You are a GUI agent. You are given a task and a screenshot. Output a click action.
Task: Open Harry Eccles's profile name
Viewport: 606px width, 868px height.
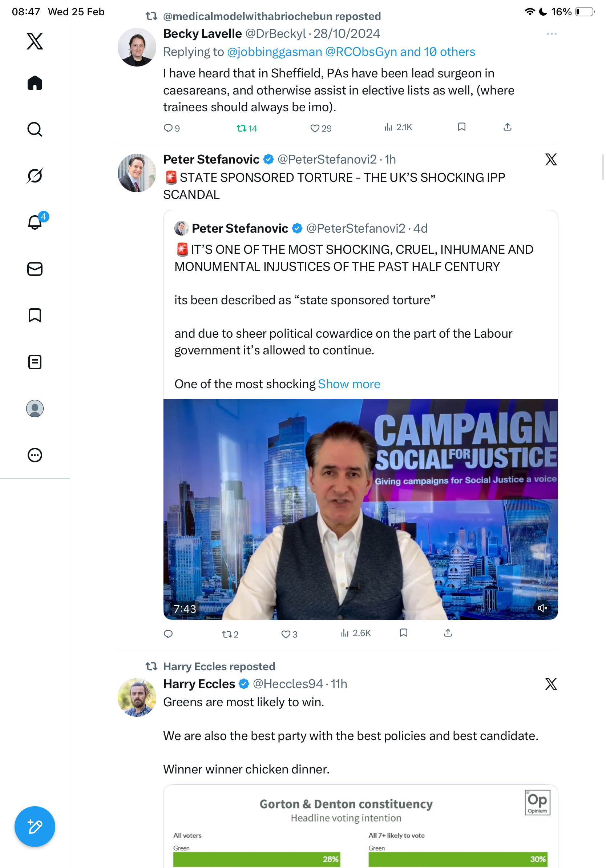(x=199, y=684)
